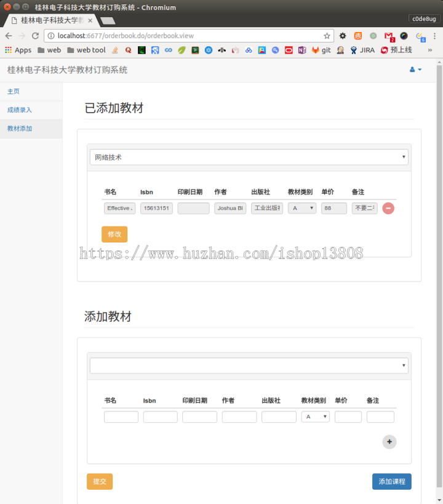Open the Gmail extension with red badge
The image size is (443, 504).
pyautogui.click(x=389, y=36)
